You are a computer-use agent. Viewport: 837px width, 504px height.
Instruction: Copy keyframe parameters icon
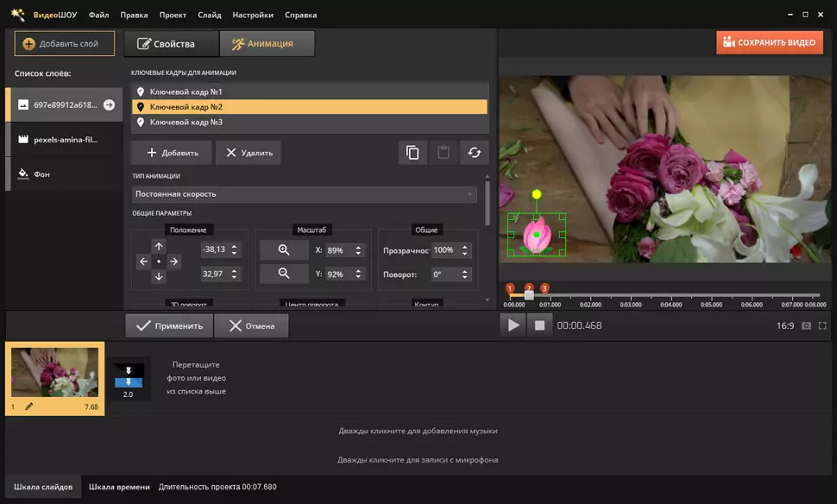click(x=412, y=153)
